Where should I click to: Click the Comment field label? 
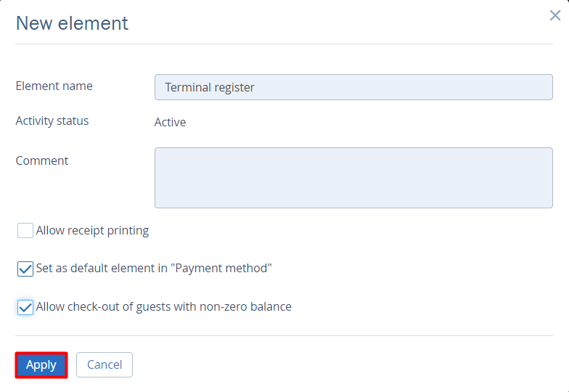(x=42, y=160)
